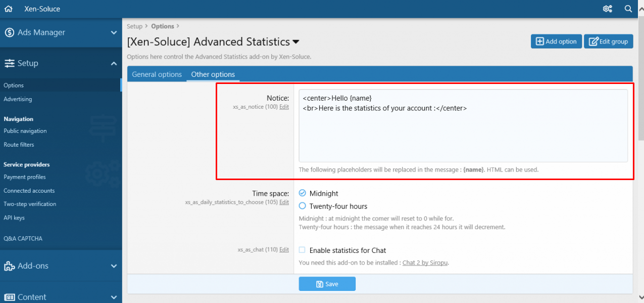644x303 pixels.
Task: Click the Add option button
Action: (556, 41)
